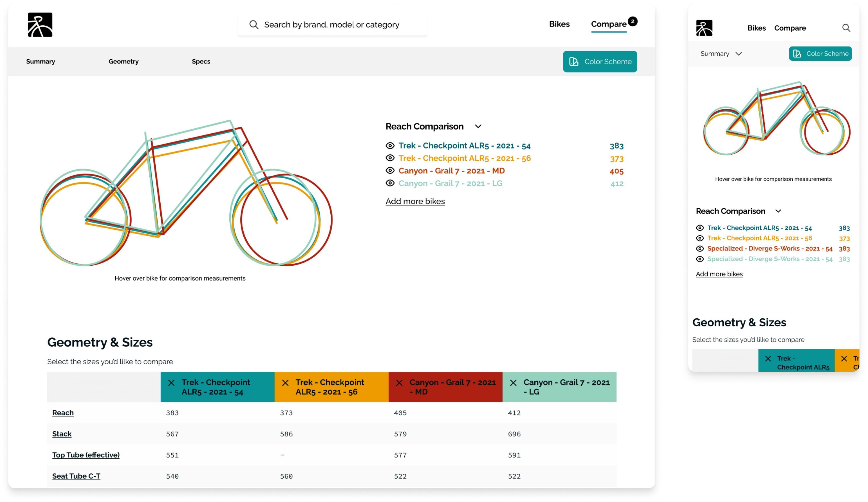868x502 pixels.
Task: Open the mobile Summary dropdown
Action: 721,54
